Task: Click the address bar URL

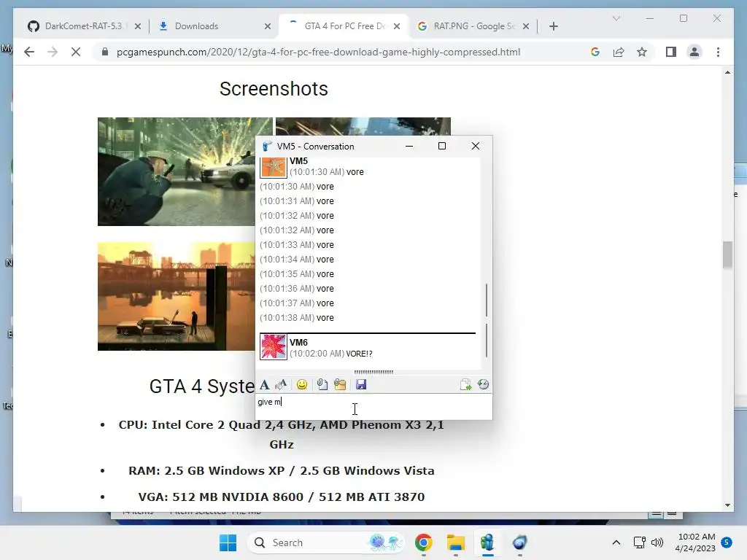Action: coord(318,52)
